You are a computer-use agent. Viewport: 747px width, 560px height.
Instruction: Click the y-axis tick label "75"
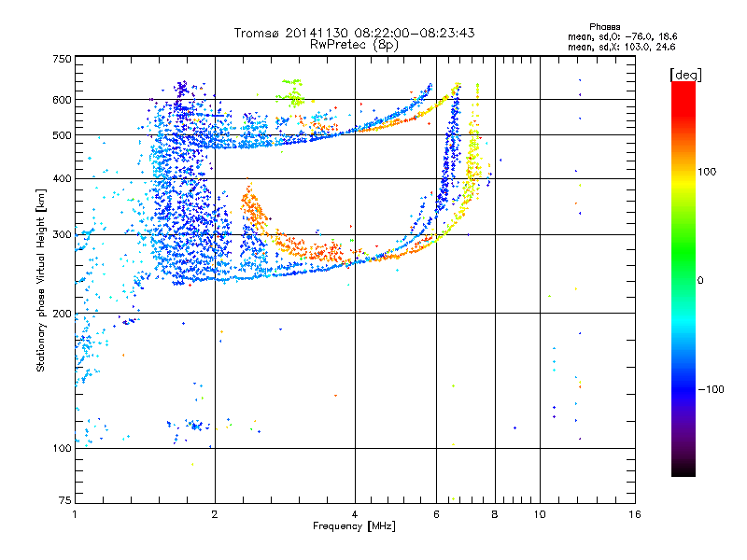tap(65, 500)
